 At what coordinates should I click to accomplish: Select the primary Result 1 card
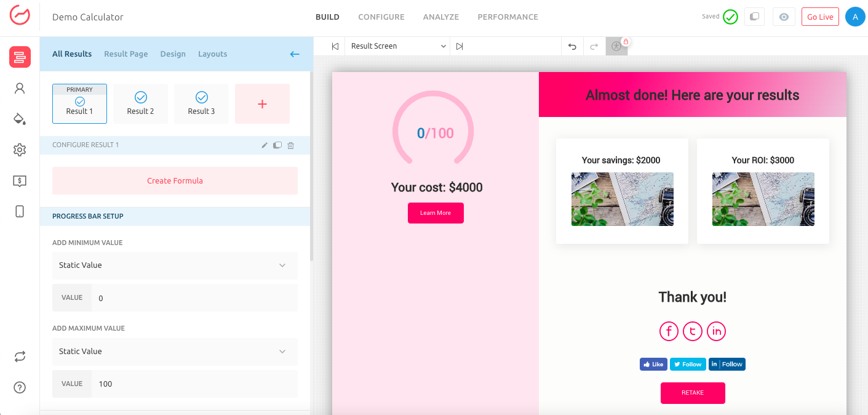80,103
